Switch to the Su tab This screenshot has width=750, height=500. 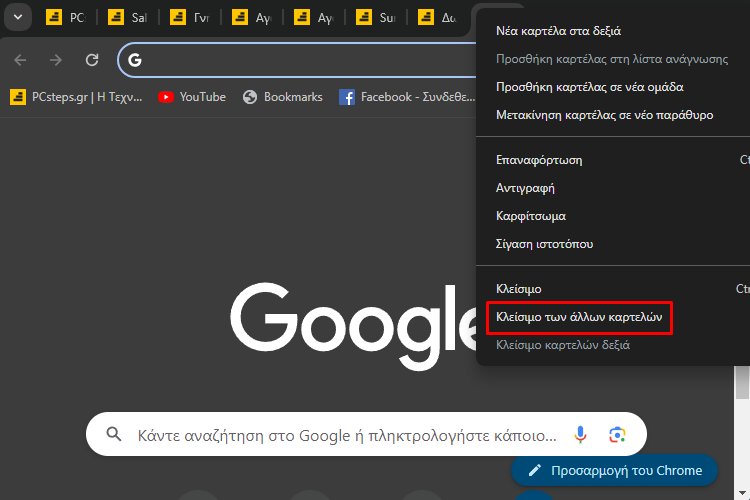coord(375,18)
